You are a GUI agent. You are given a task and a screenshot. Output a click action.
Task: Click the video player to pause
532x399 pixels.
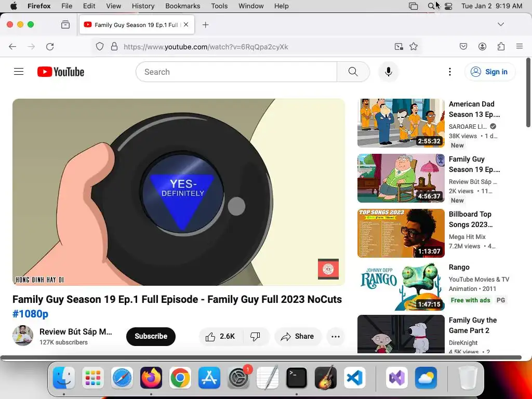point(179,192)
